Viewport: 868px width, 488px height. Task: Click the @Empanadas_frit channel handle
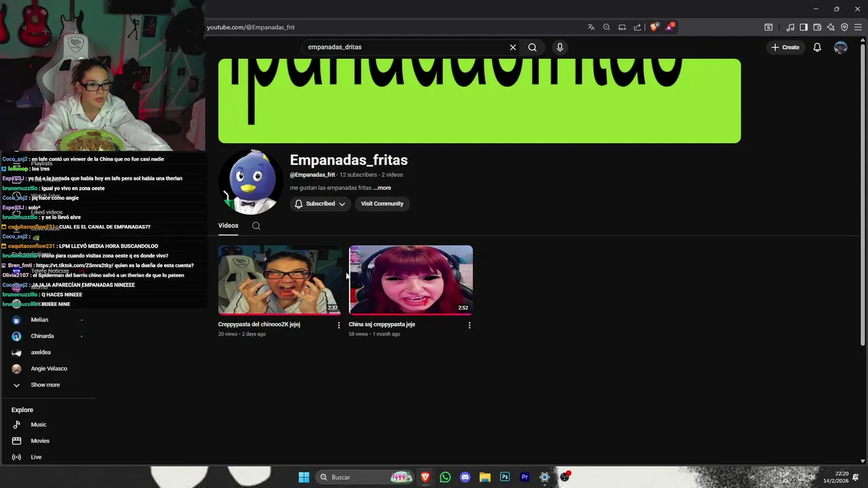313,175
